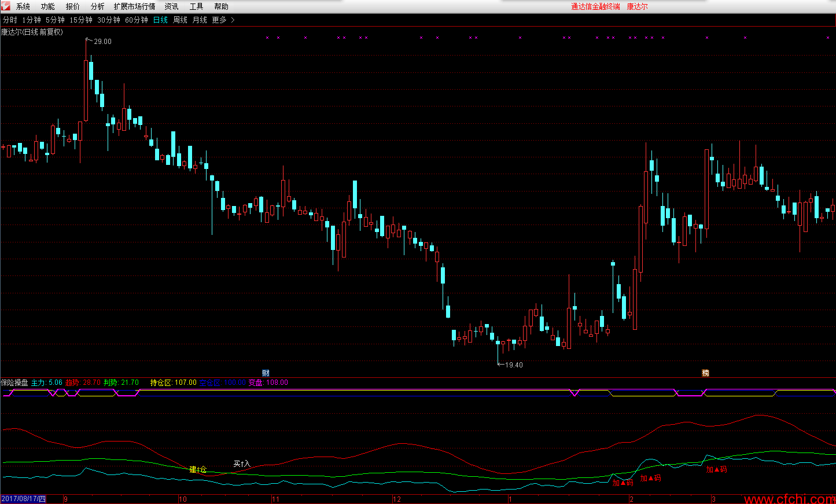836x504 pixels.
Task: Click the 变盘: 108.00 value
Action: [x=268, y=382]
